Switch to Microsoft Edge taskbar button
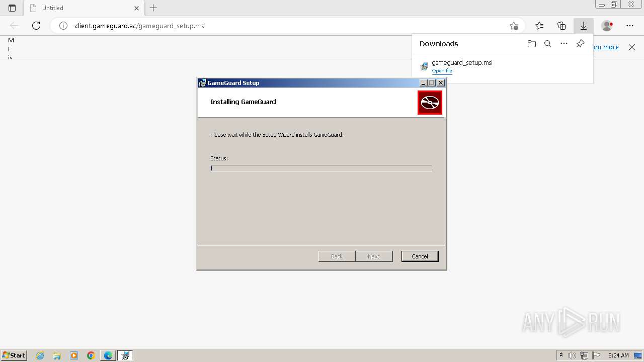 (x=108, y=355)
